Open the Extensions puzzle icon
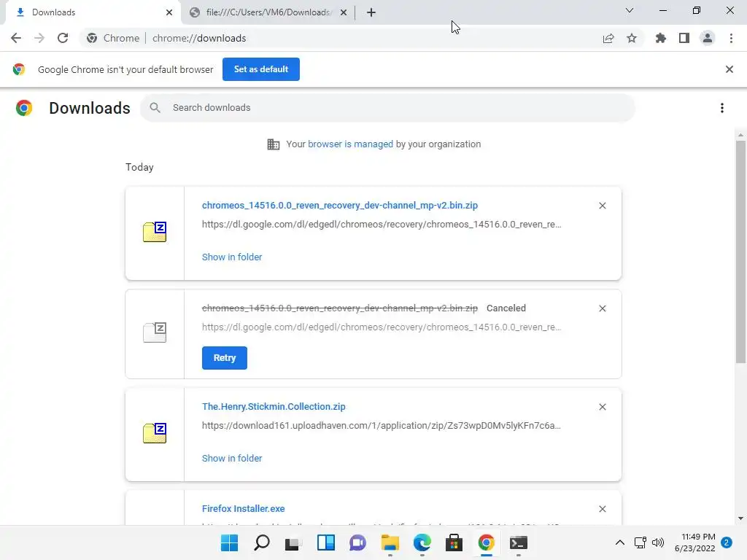 661,38
